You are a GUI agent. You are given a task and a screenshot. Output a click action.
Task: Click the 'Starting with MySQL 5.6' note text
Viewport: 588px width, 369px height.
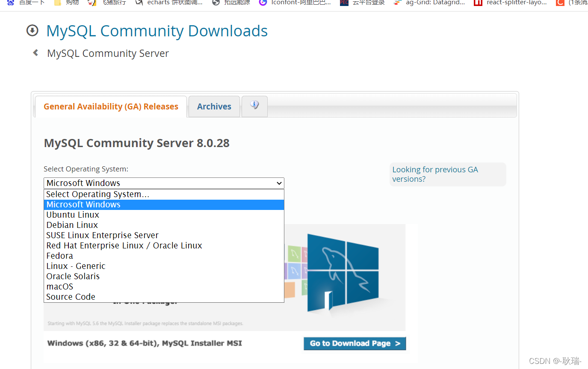pyautogui.click(x=145, y=323)
